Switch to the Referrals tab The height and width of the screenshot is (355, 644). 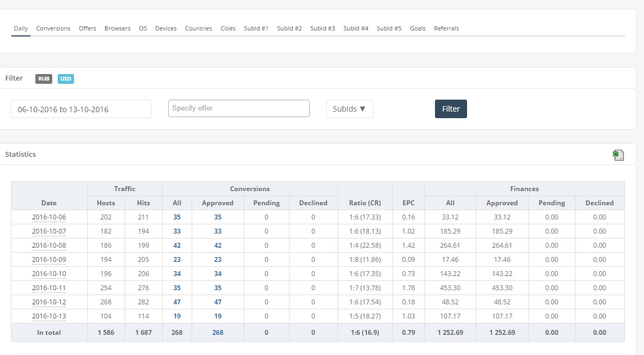[446, 28]
